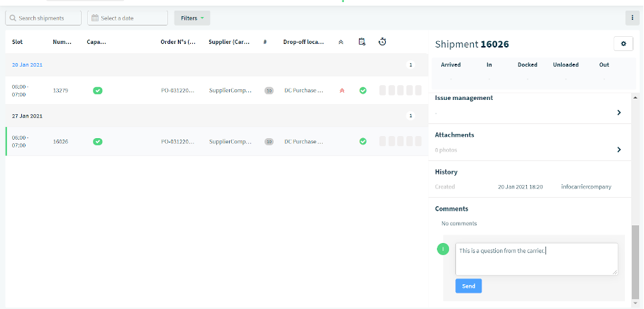Click capacity check mark for shipment 16026
This screenshot has width=644, height=309.
coord(97,142)
